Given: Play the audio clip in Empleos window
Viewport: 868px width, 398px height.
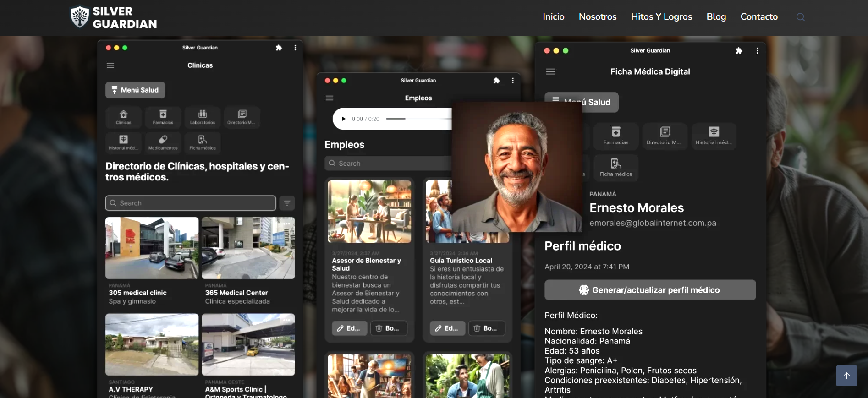Looking at the screenshot, I should click(x=344, y=119).
